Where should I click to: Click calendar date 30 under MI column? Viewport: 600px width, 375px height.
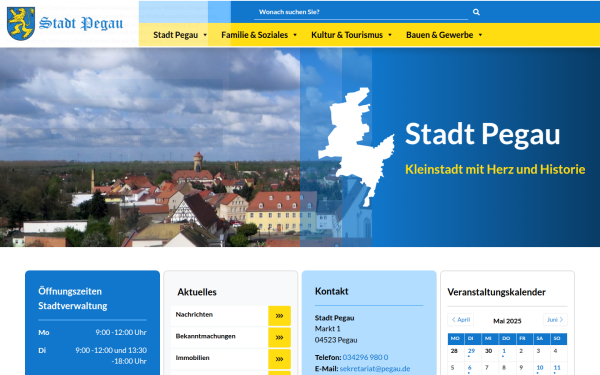click(488, 351)
